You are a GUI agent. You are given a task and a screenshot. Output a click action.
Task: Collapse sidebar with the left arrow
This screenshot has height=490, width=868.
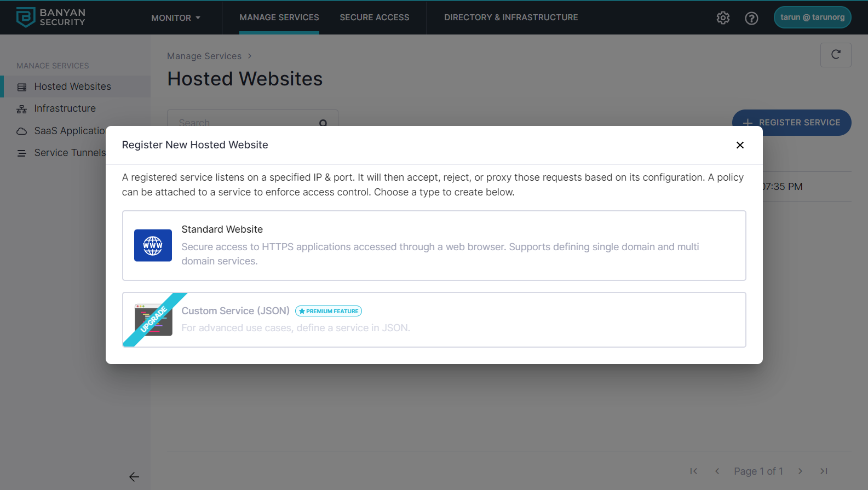point(134,477)
